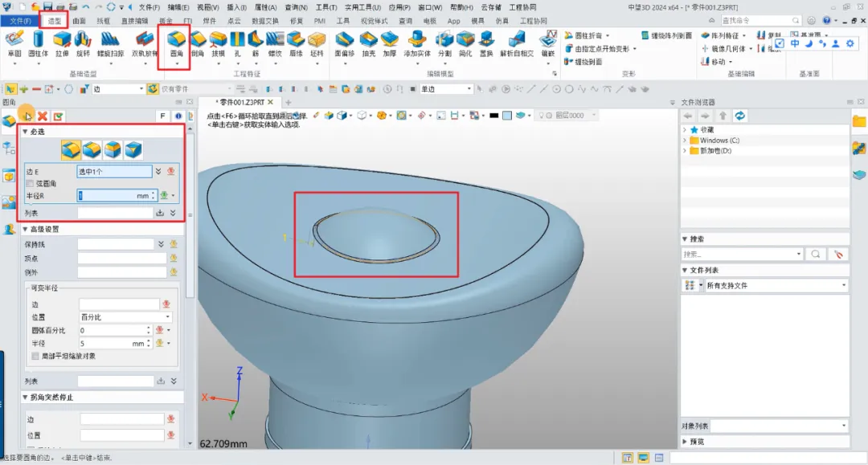The height and width of the screenshot is (465, 868).
Task: Expand the Windows (C:) tree node
Action: (x=684, y=141)
